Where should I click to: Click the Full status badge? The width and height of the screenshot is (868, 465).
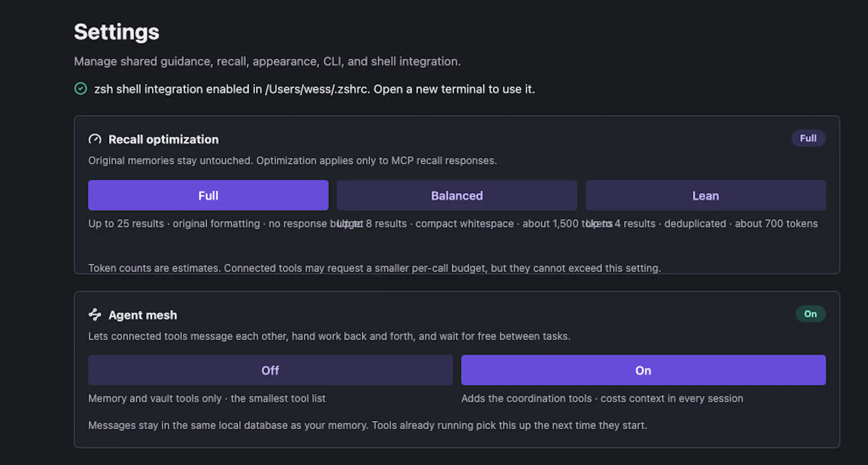click(x=808, y=138)
